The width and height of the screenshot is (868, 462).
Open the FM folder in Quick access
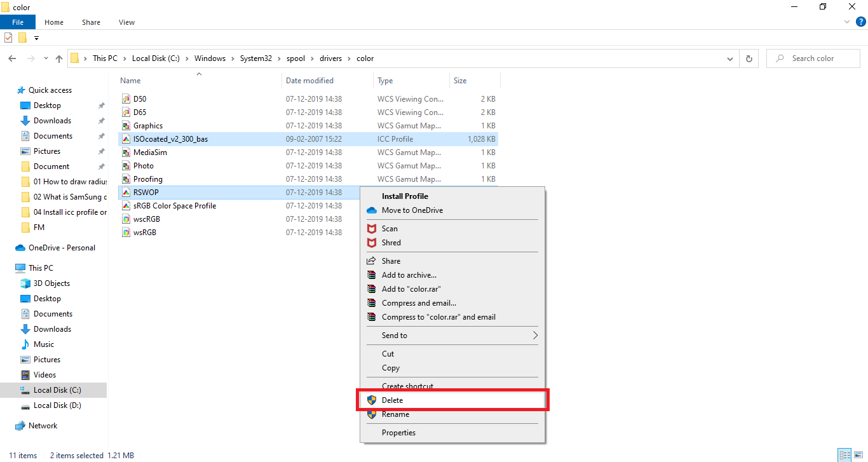[39, 228]
